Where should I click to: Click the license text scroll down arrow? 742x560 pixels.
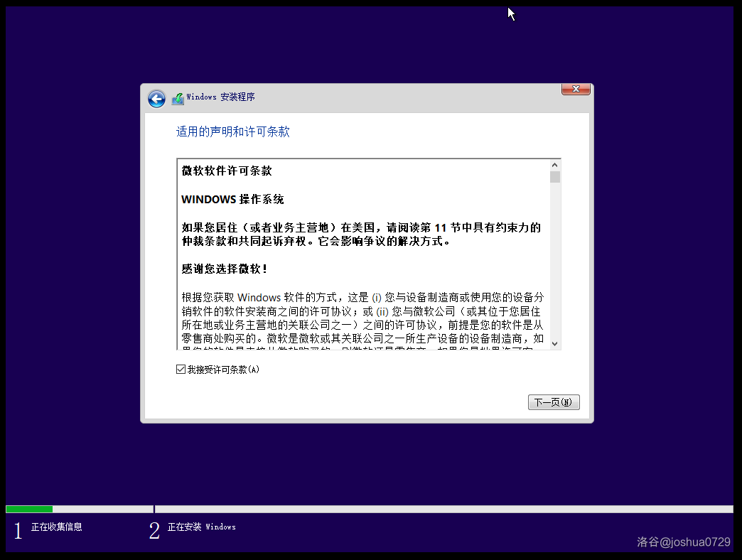[555, 344]
